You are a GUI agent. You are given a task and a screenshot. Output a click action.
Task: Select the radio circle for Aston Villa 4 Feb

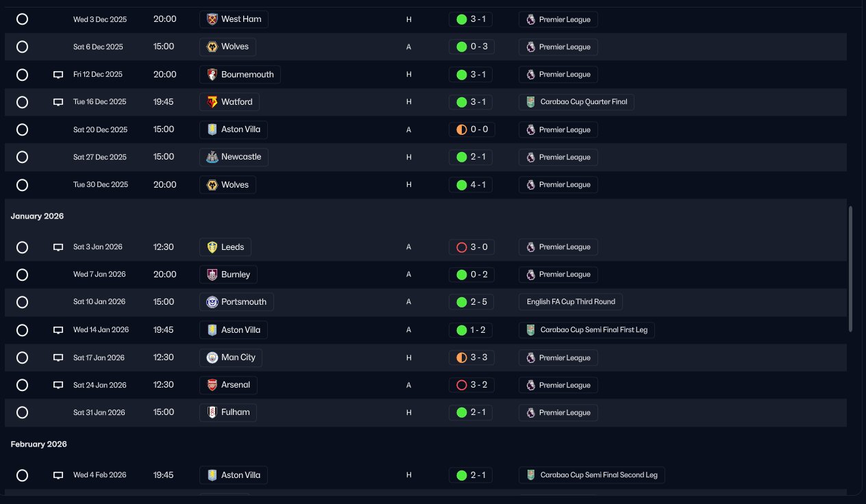22,475
